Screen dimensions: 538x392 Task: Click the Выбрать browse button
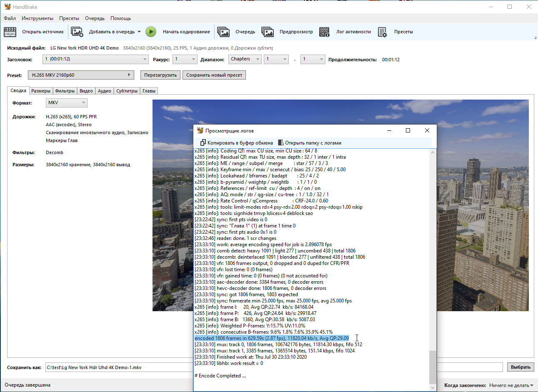click(x=520, y=367)
